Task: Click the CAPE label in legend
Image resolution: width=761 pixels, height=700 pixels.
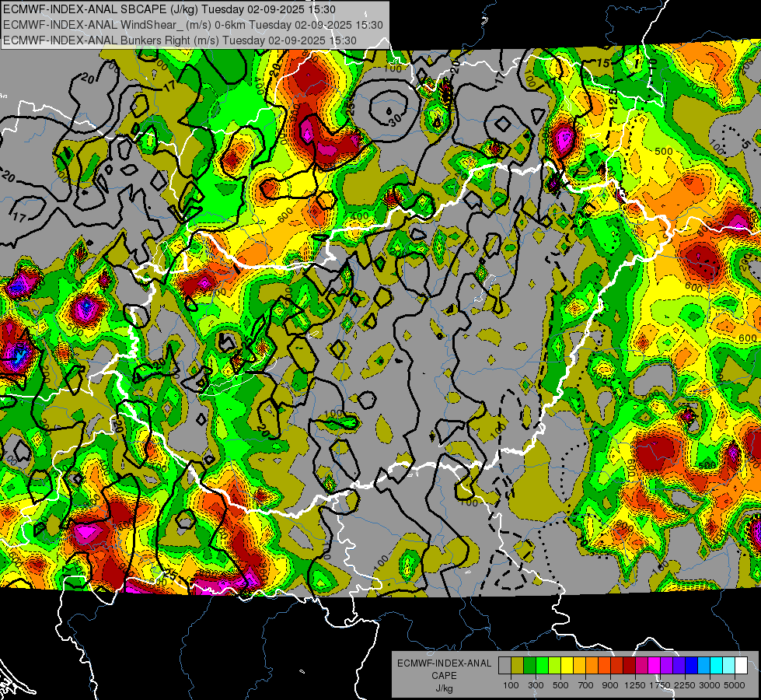Action: coord(445,675)
